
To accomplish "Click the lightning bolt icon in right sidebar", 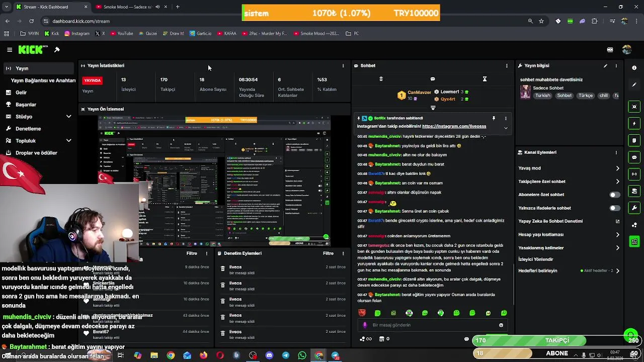I will [634, 124].
